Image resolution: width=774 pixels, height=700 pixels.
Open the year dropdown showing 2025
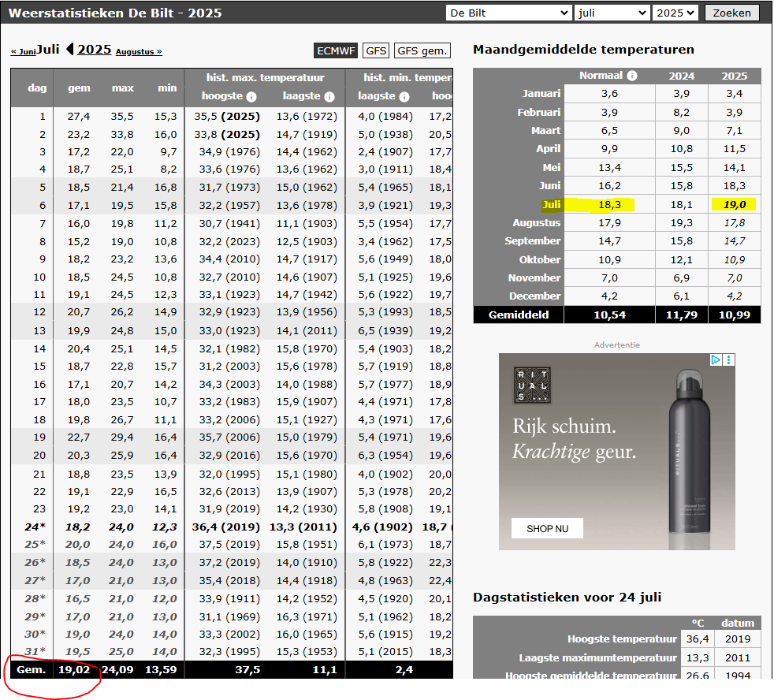pos(675,13)
